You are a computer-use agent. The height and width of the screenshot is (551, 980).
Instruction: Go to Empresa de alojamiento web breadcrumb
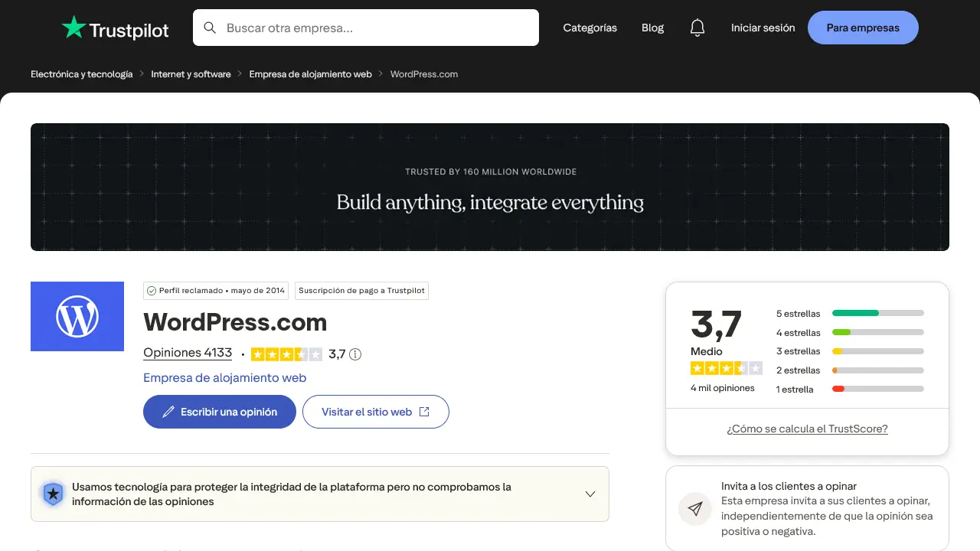tap(310, 74)
